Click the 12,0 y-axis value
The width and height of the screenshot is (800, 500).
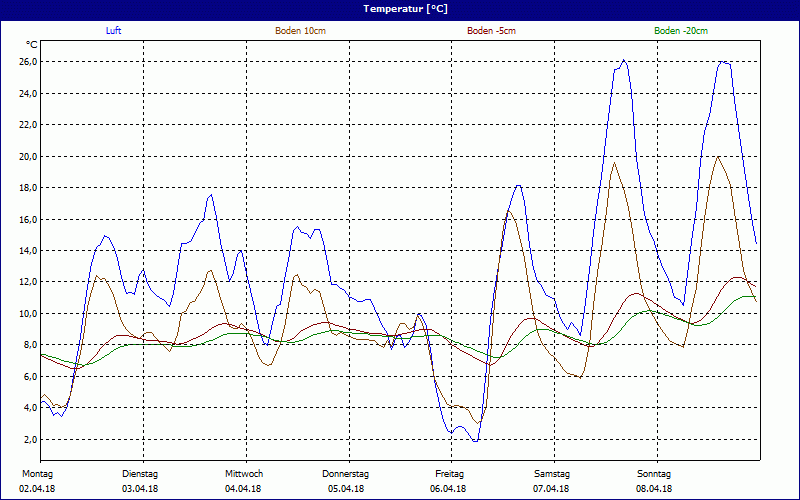[29, 282]
